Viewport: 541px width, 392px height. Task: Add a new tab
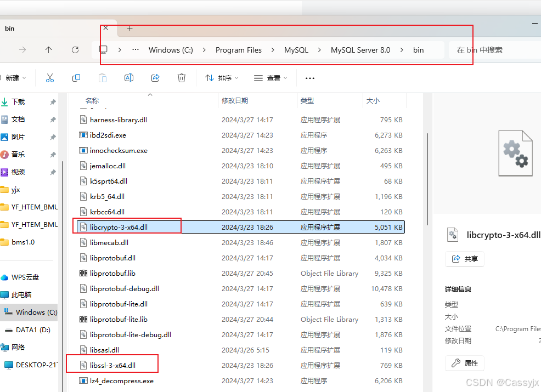coord(129,29)
